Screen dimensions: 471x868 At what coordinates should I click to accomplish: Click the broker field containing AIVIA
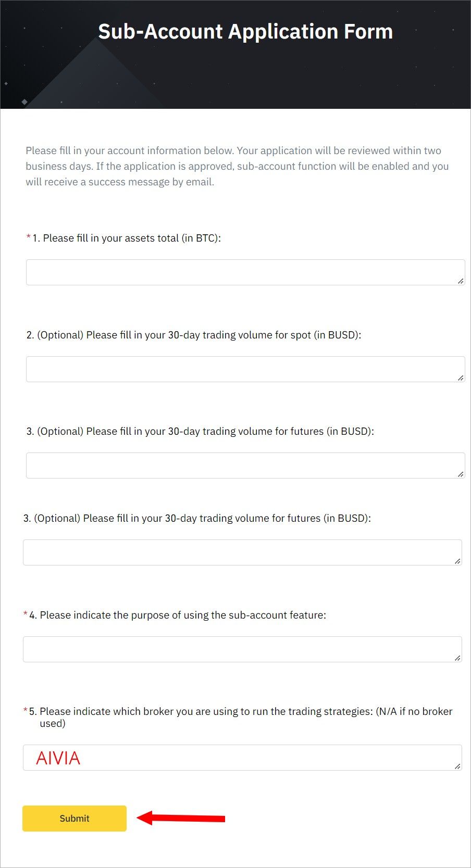click(242, 758)
